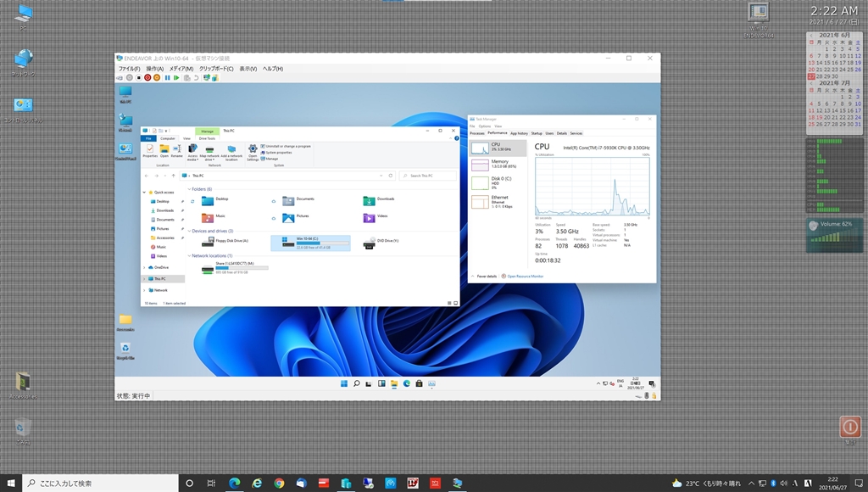The height and width of the screenshot is (492, 868).
Task: Open the Resource Monitor link
Action: [x=525, y=276]
